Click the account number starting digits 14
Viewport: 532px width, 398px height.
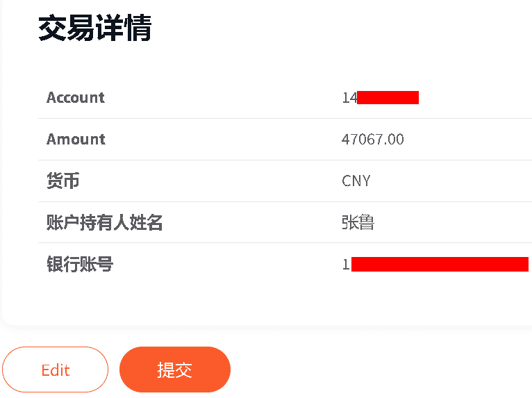pyautogui.click(x=349, y=98)
